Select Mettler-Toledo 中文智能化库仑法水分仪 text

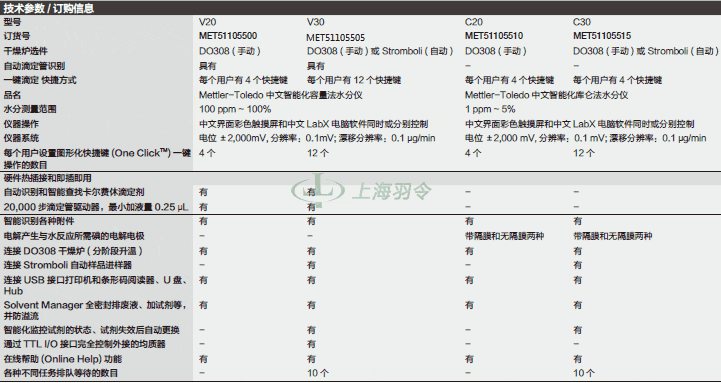(547, 95)
